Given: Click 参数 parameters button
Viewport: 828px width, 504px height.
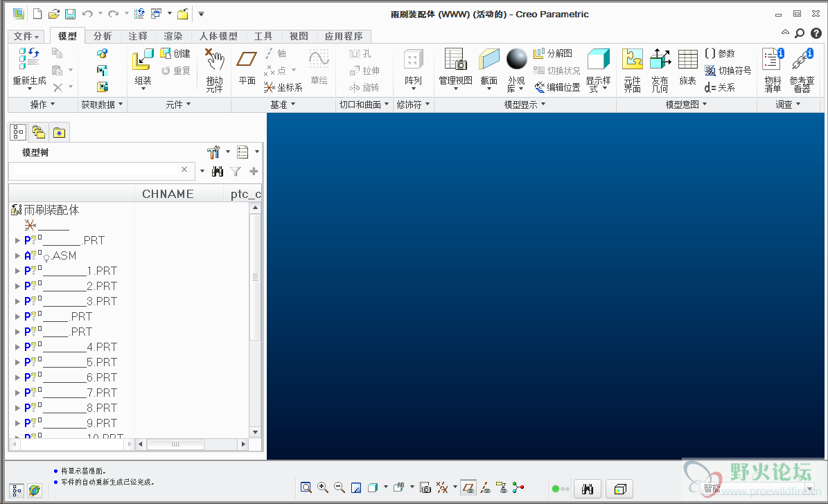Looking at the screenshot, I should 720,53.
